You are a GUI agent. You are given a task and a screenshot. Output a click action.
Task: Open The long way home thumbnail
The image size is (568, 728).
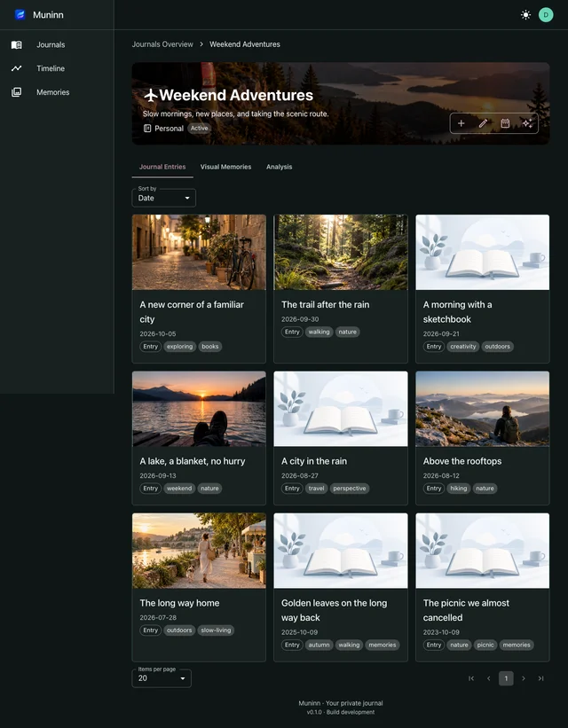click(199, 551)
